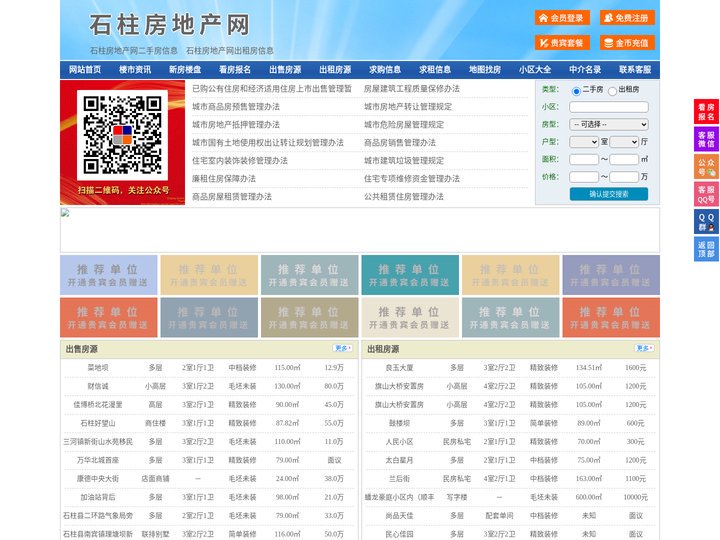Click 更多 in 出售房源 panel

343,349
